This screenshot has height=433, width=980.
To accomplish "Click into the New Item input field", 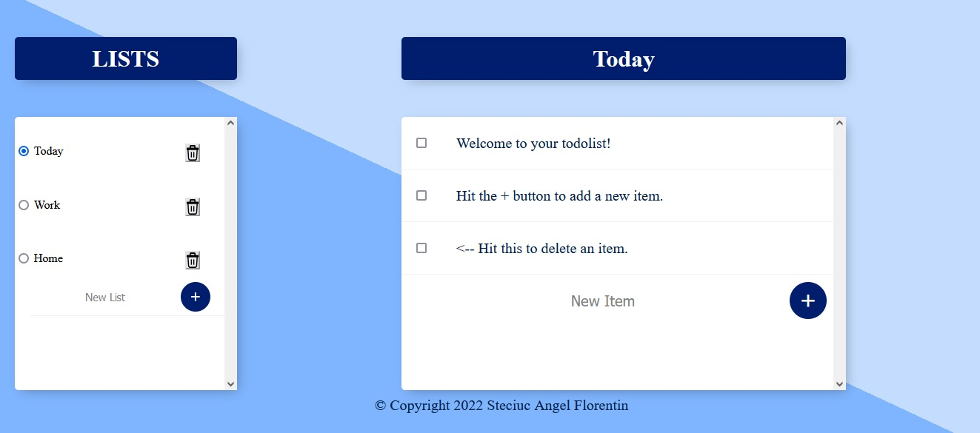I will tap(602, 301).
